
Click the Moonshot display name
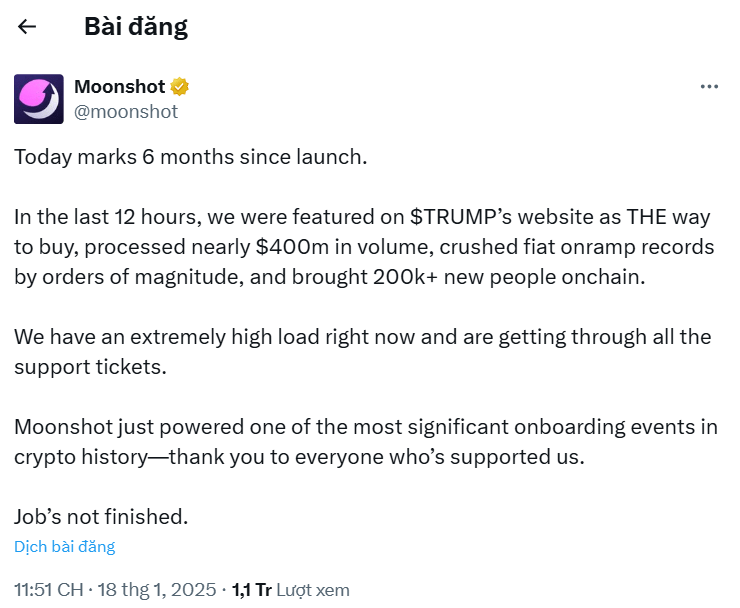point(120,87)
